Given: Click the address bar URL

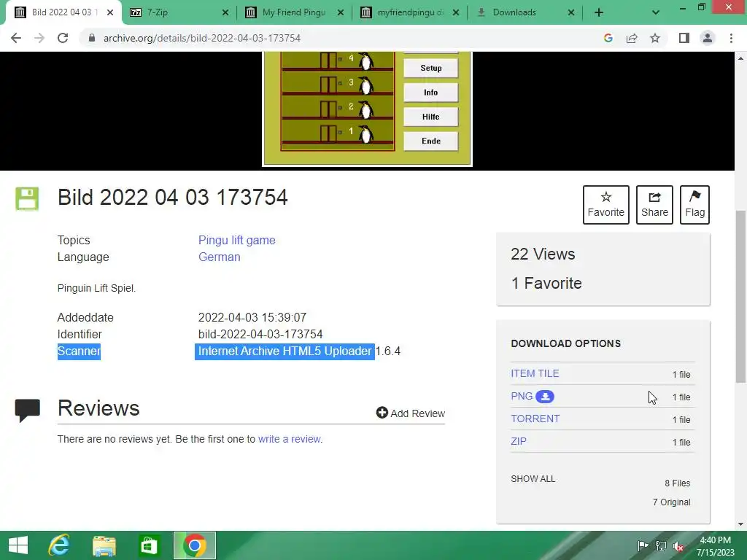Looking at the screenshot, I should pyautogui.click(x=202, y=38).
